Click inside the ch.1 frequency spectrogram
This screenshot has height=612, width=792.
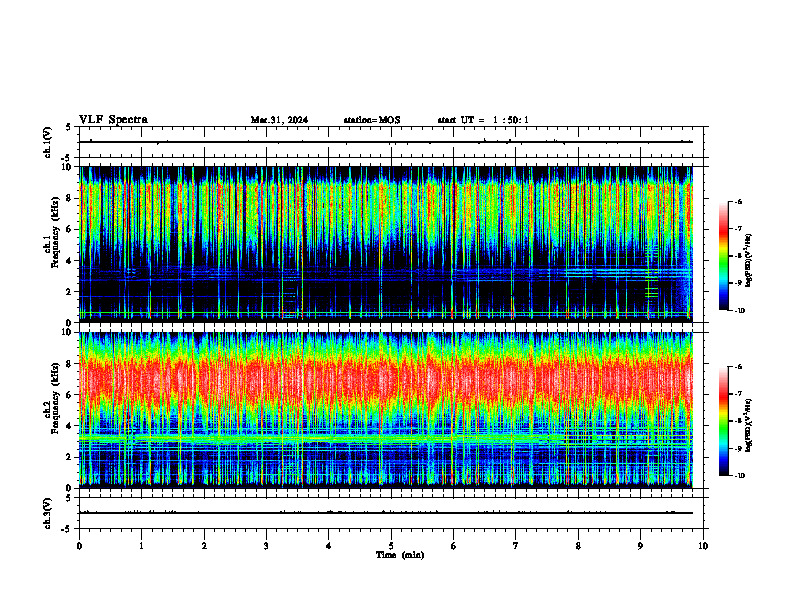pyautogui.click(x=386, y=244)
